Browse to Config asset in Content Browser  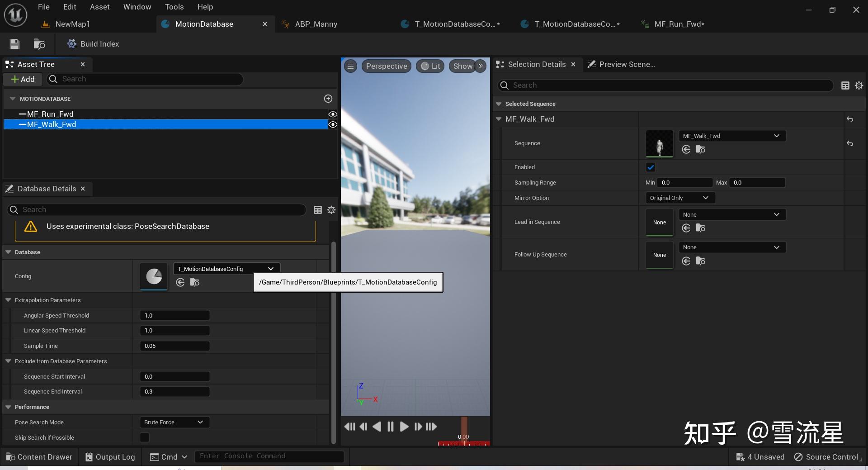[x=195, y=282]
